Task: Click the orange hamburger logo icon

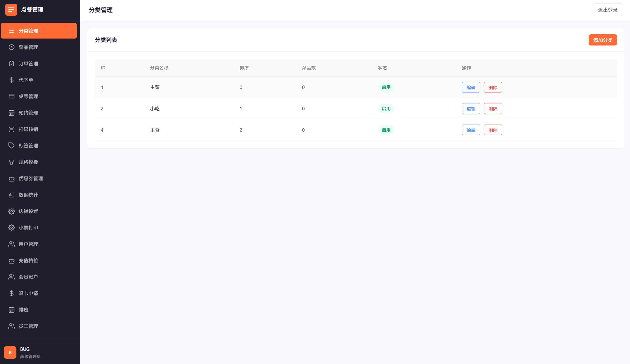Action: [x=11, y=10]
